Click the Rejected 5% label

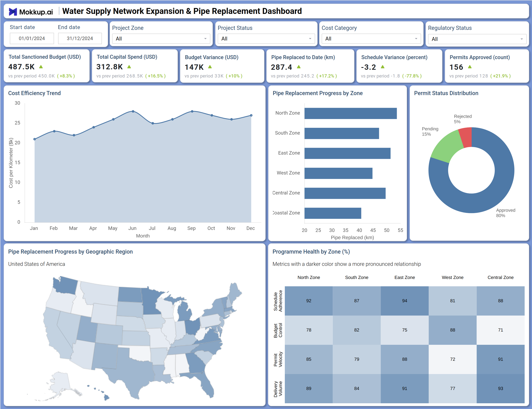coord(463,119)
